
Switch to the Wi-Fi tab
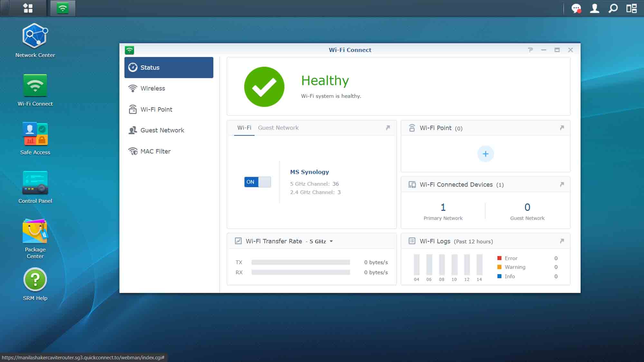coord(244,128)
